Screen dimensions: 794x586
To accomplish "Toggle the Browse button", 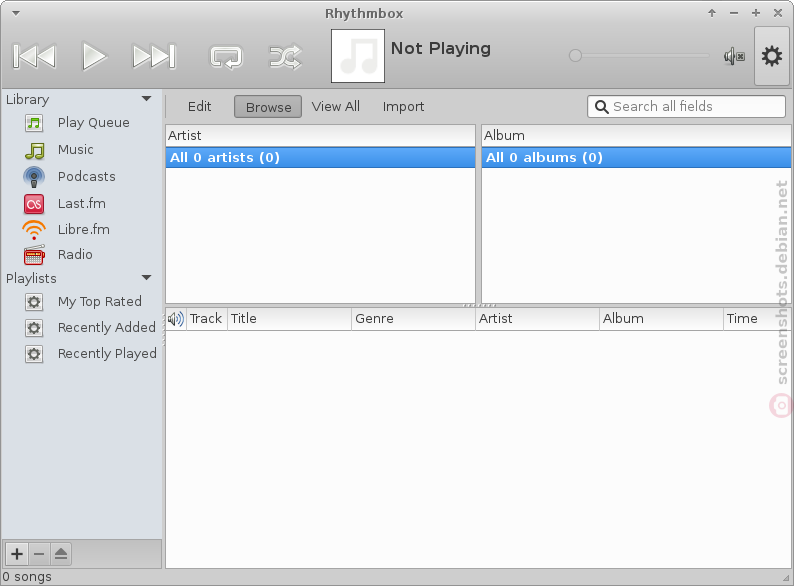I will click(x=268, y=107).
